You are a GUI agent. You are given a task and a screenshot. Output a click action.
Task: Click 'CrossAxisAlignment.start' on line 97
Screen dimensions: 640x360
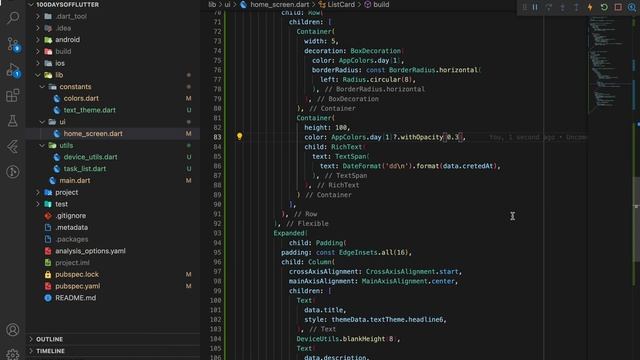(x=412, y=271)
